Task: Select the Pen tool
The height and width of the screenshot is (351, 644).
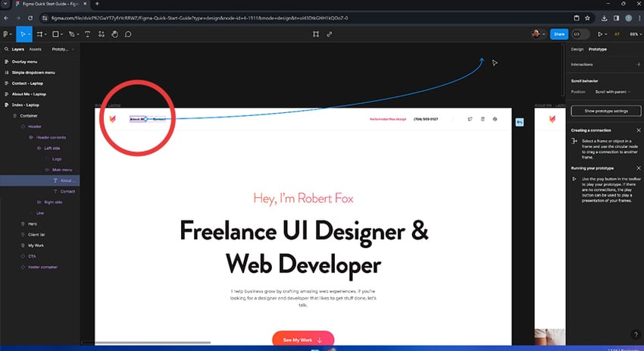Action: [x=71, y=34]
